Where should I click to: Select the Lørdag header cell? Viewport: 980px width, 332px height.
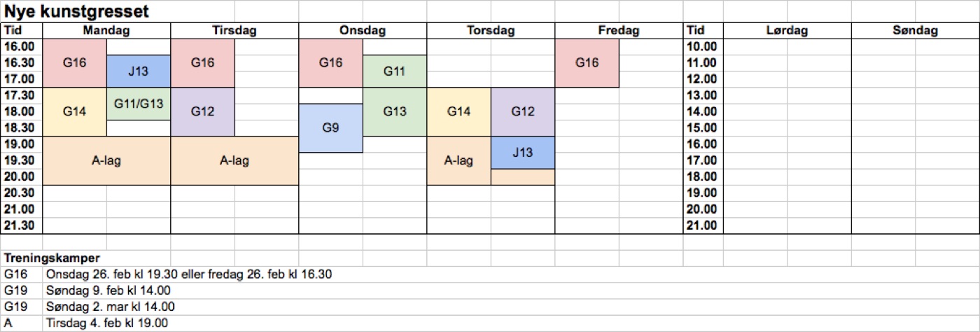point(787,31)
